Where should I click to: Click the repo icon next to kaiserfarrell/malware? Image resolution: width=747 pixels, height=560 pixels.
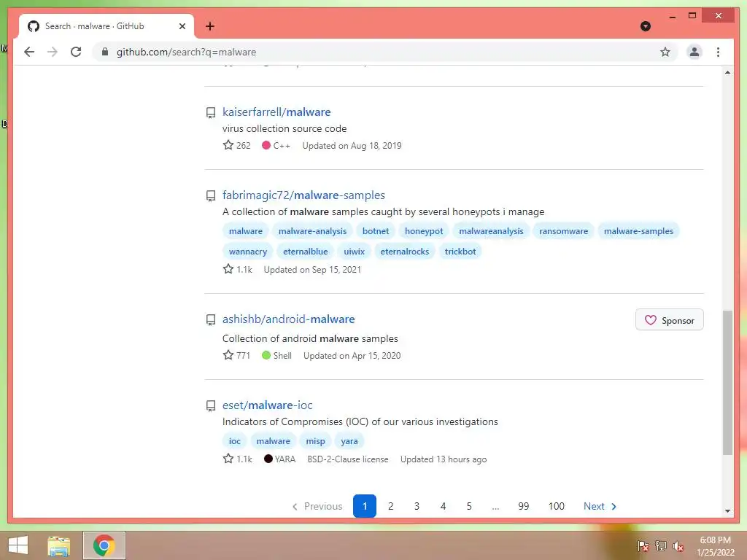[x=211, y=113]
